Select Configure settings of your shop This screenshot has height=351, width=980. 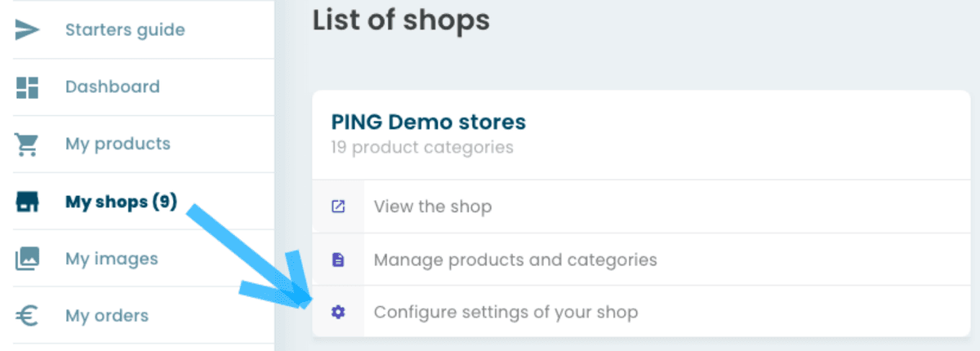[x=506, y=312]
